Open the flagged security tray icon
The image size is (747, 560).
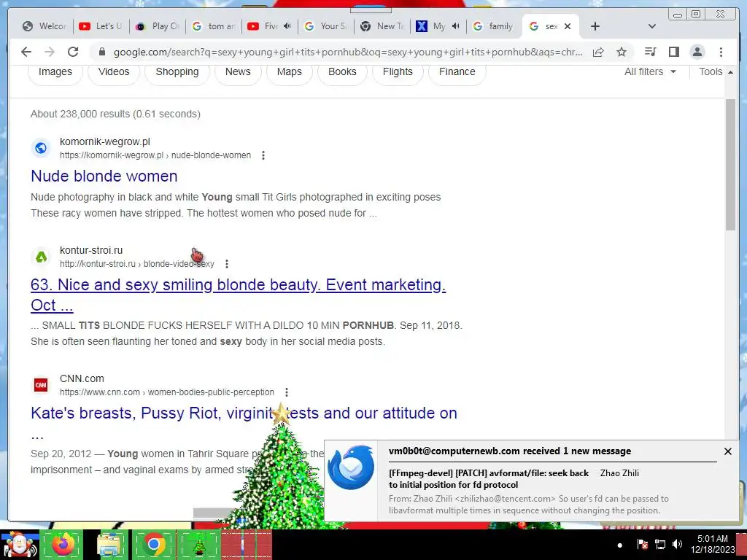pyautogui.click(x=642, y=544)
